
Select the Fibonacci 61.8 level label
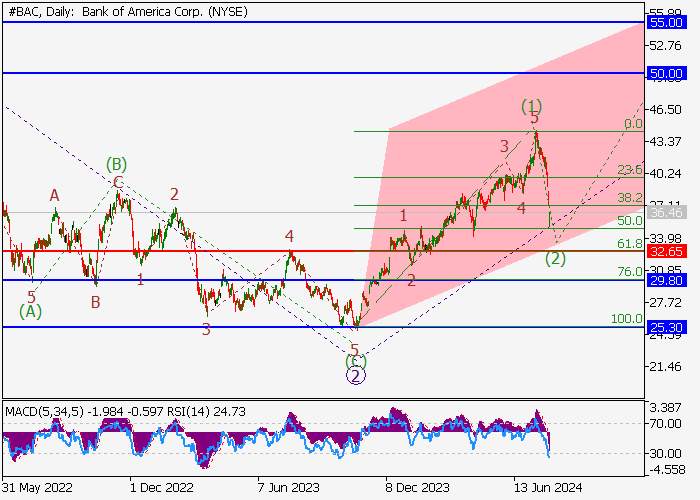[630, 244]
